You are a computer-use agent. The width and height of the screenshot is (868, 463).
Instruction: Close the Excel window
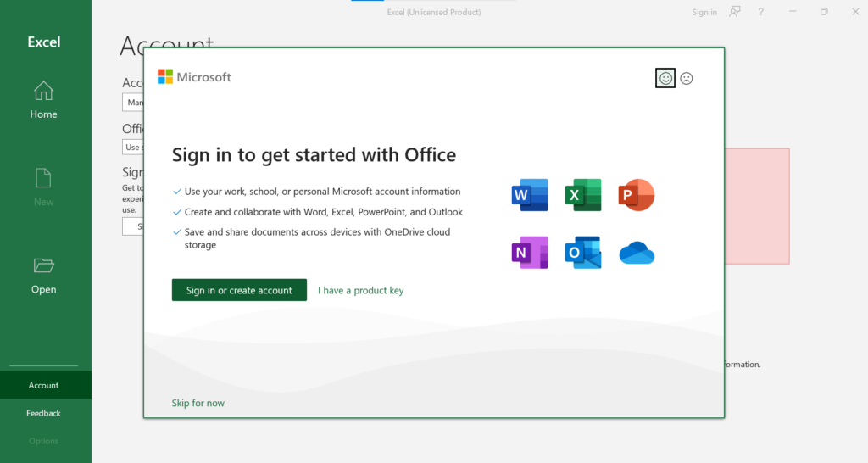tap(855, 12)
